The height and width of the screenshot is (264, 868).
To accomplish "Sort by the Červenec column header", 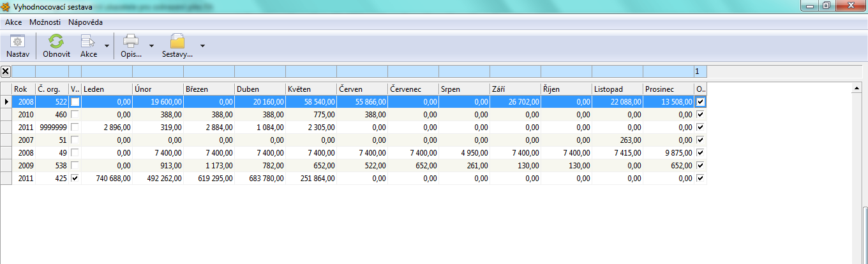I will pyautogui.click(x=413, y=89).
